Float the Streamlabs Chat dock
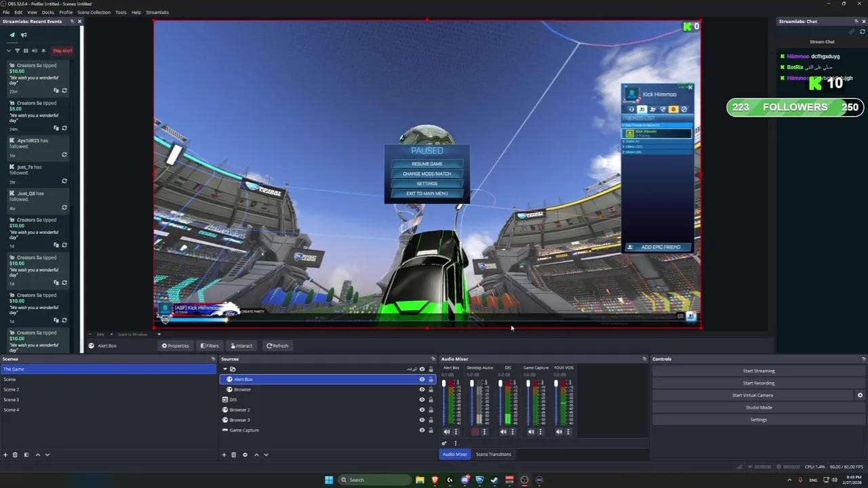This screenshot has width=868, height=488. 855,21
